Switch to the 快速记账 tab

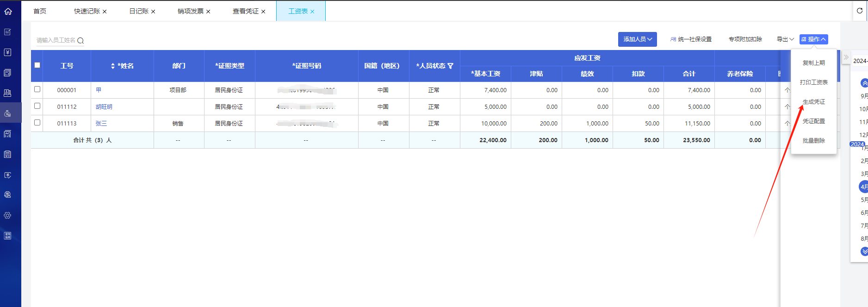click(87, 11)
